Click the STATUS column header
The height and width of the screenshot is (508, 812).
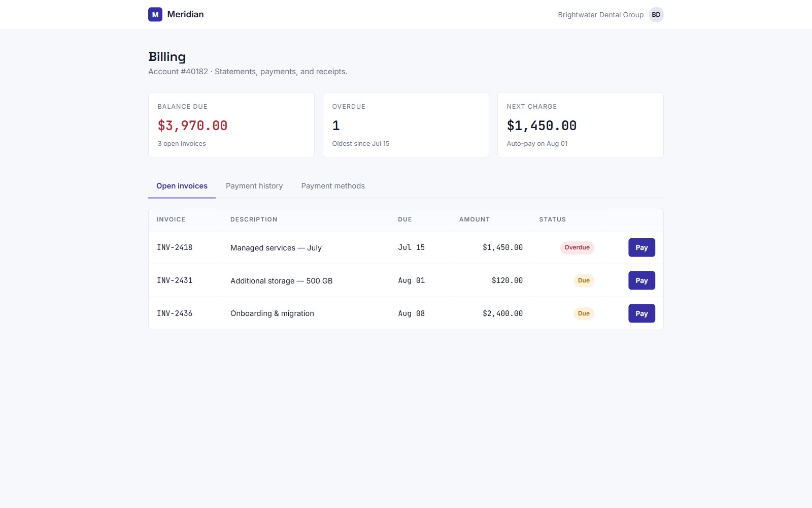pos(553,219)
